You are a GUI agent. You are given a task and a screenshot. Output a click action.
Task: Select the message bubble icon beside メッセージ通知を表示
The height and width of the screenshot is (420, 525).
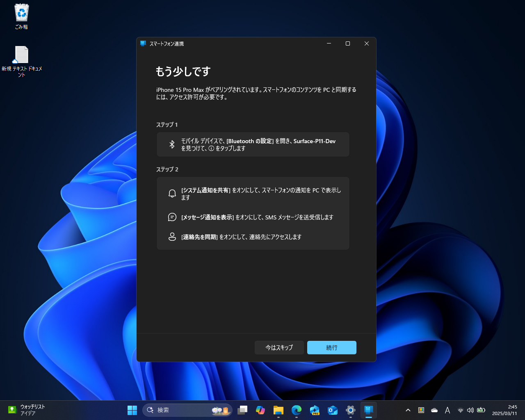pyautogui.click(x=172, y=217)
